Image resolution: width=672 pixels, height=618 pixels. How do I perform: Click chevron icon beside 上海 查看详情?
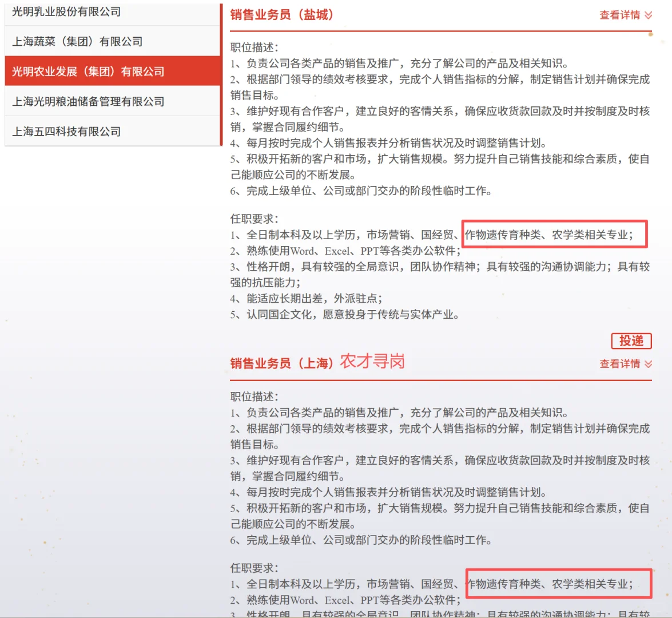649,364
